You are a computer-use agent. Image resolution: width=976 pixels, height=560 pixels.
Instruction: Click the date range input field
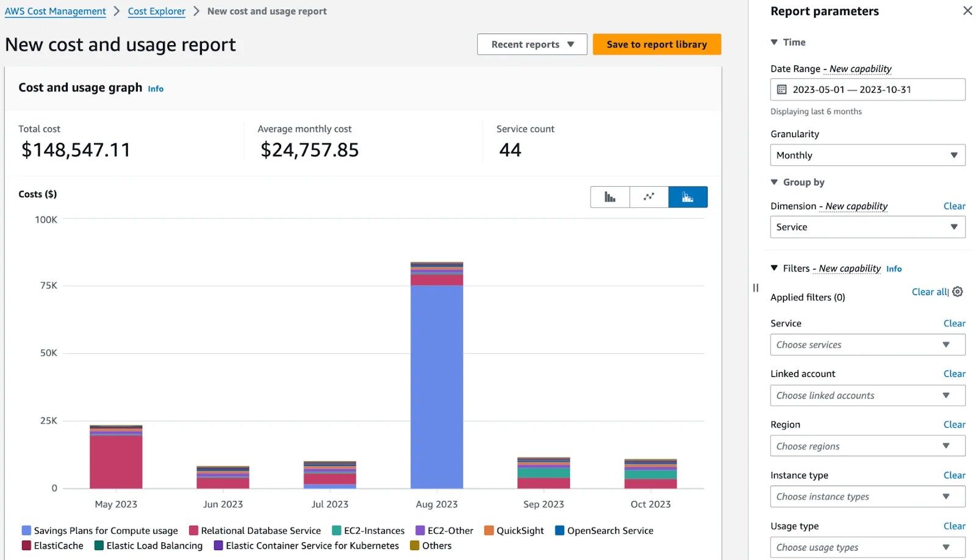(x=866, y=89)
